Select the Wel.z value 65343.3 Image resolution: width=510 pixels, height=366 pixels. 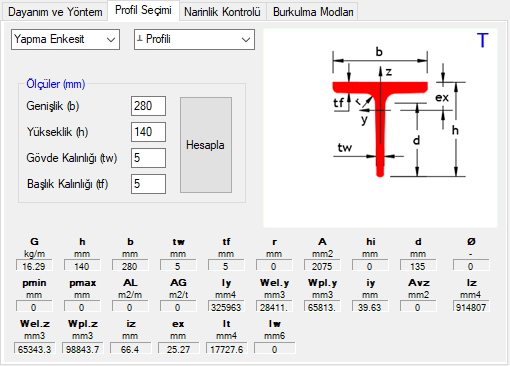(35, 349)
